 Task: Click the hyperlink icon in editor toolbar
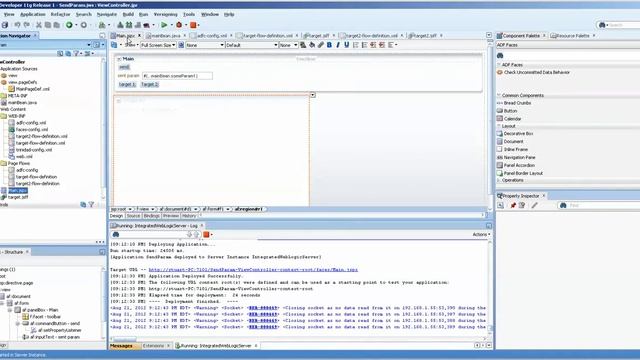tap(320, 45)
